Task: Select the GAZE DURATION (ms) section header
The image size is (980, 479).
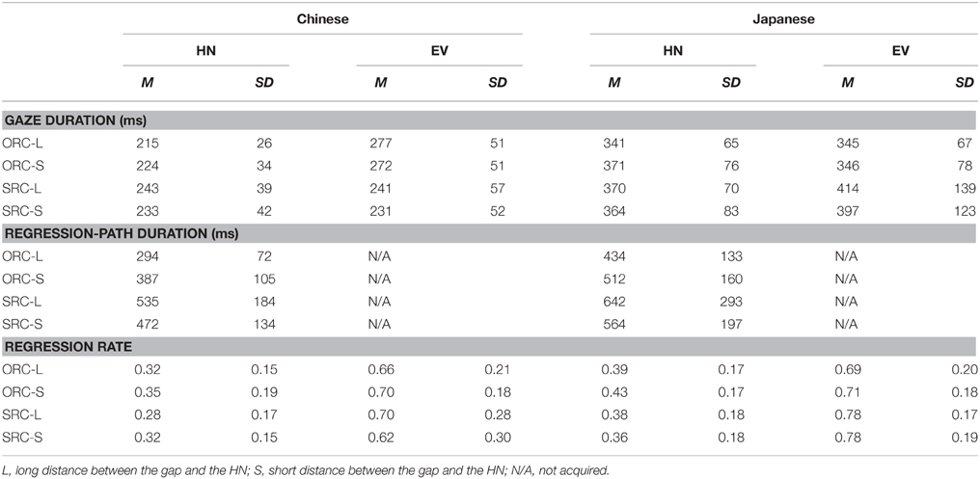Action: point(75,120)
